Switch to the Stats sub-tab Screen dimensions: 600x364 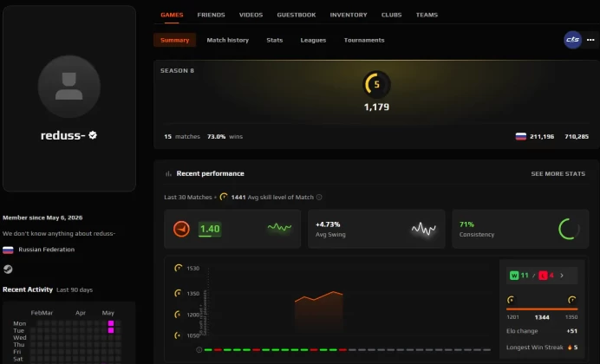click(274, 40)
